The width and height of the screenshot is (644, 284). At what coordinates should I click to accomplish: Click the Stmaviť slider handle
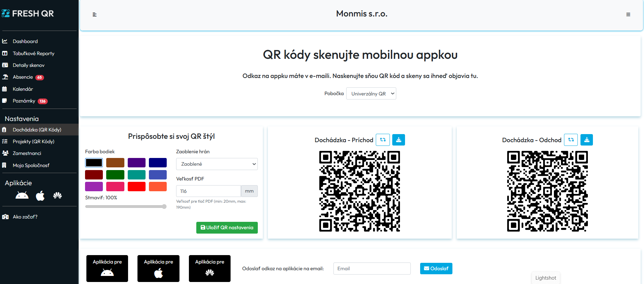pyautogui.click(x=164, y=207)
